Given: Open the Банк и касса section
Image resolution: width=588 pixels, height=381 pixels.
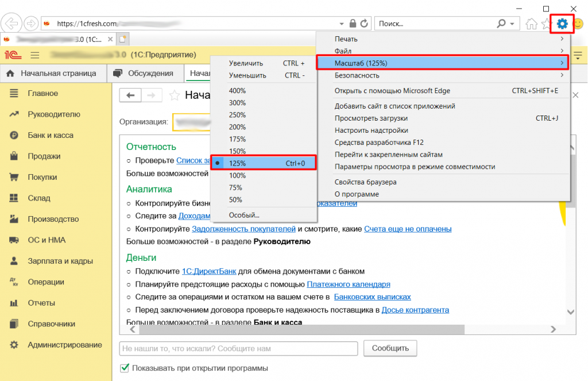Looking at the screenshot, I should (x=51, y=135).
